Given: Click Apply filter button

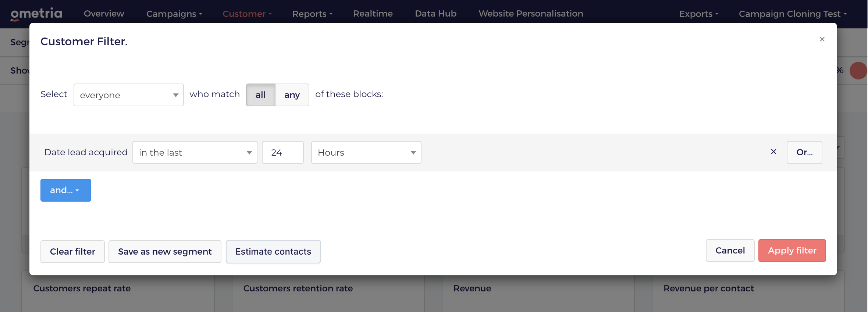Looking at the screenshot, I should point(792,251).
